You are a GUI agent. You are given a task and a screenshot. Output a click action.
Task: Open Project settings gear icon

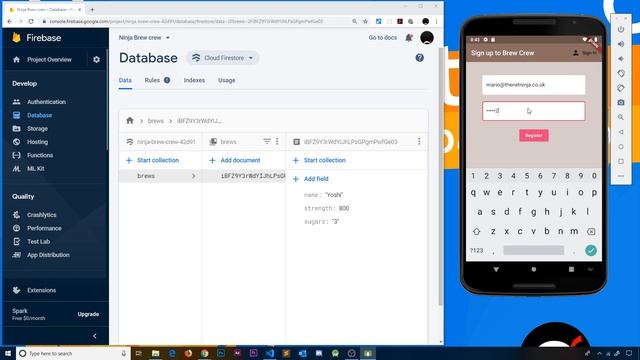pos(96,60)
